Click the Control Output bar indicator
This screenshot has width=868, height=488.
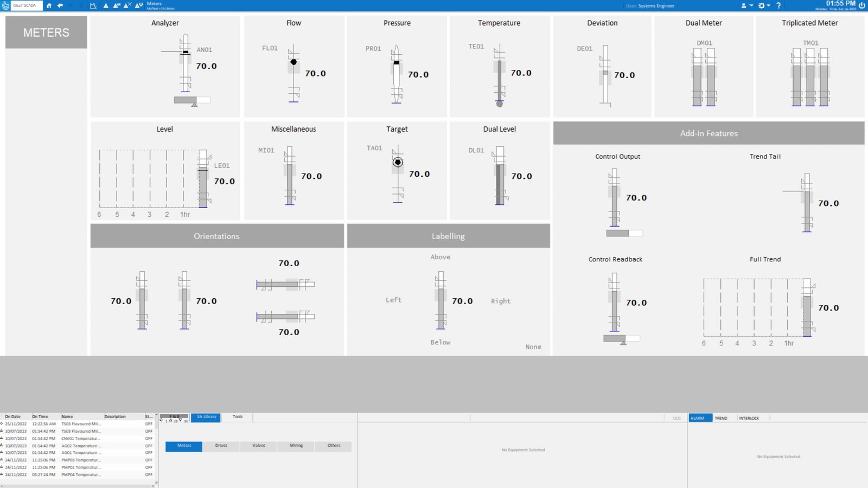point(624,233)
